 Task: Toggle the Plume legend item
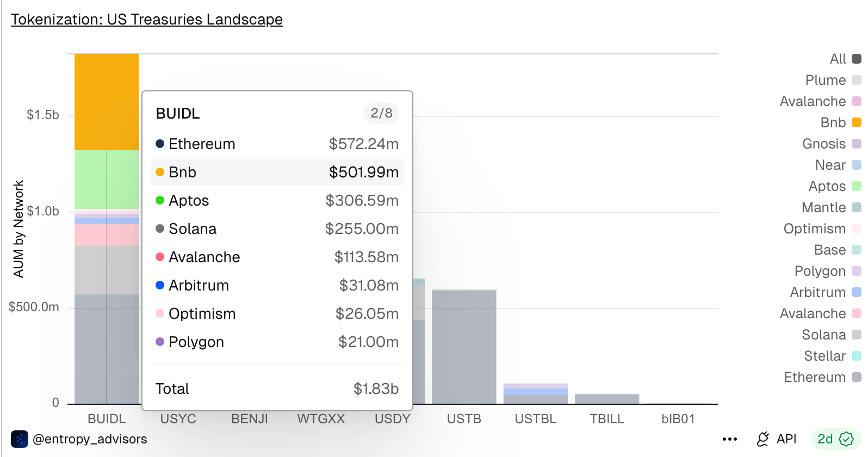(856, 80)
